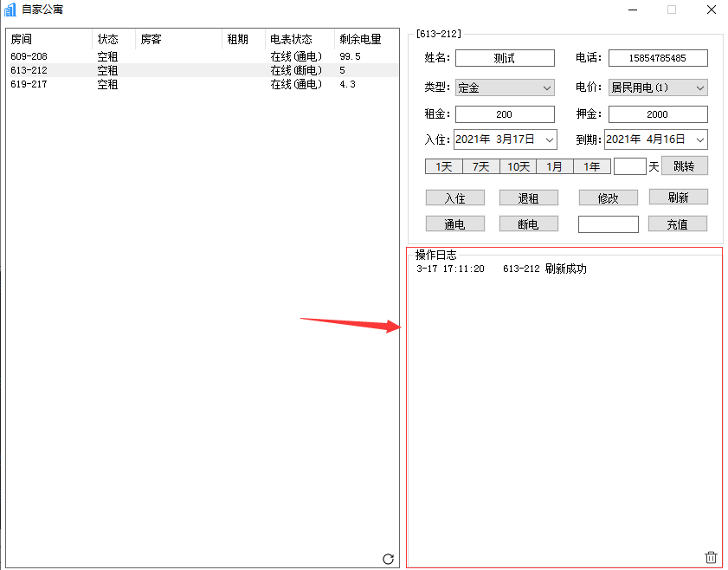This screenshot has width=728, height=570.
Task: Minimize the 自家公寓 window
Action: click(x=633, y=10)
